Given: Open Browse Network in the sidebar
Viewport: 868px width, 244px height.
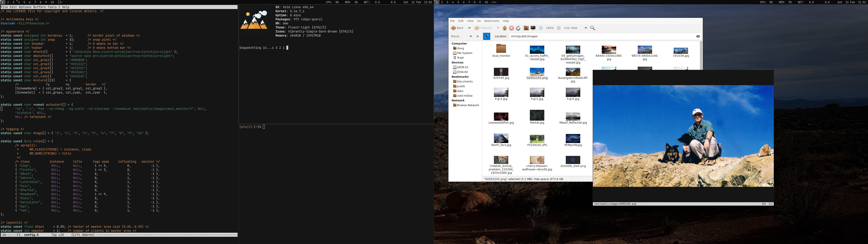Looking at the screenshot, I should click(468, 105).
